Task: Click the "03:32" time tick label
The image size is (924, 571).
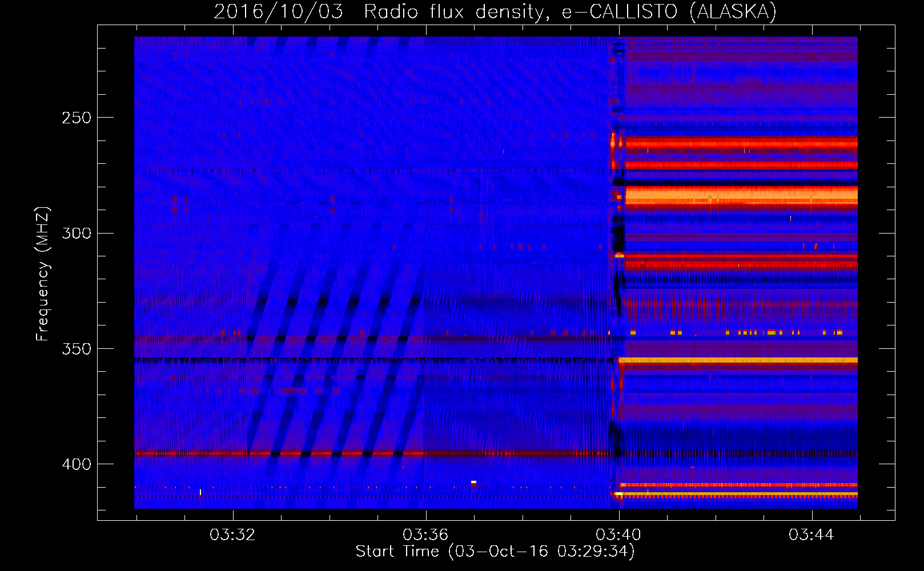Action: coord(232,535)
